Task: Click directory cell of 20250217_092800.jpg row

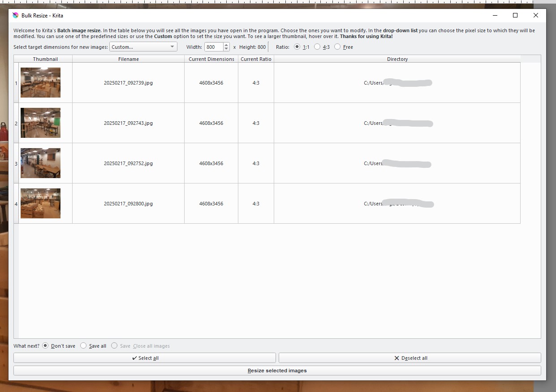Action: [397, 204]
